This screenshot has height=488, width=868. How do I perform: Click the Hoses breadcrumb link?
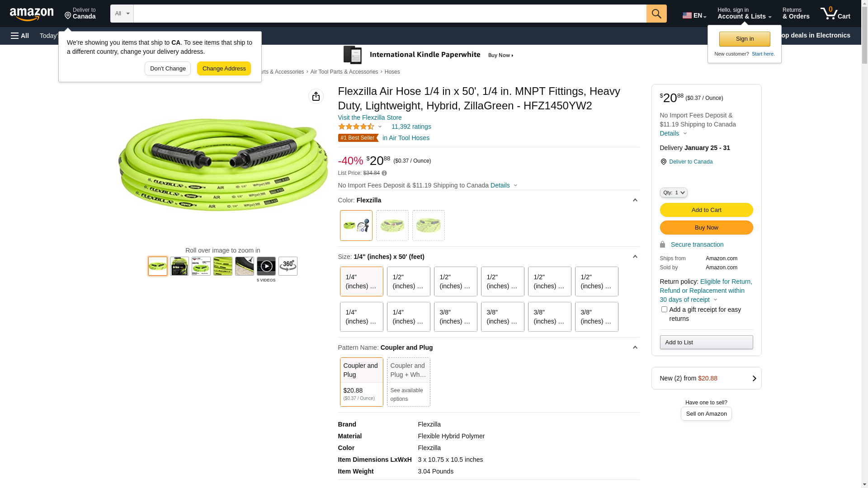392,72
